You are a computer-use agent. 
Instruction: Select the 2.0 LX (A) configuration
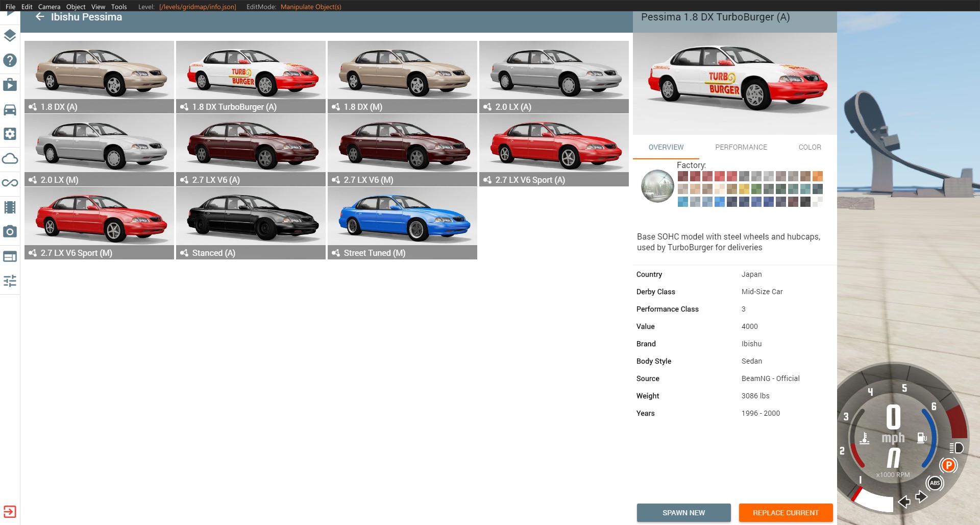pos(554,77)
